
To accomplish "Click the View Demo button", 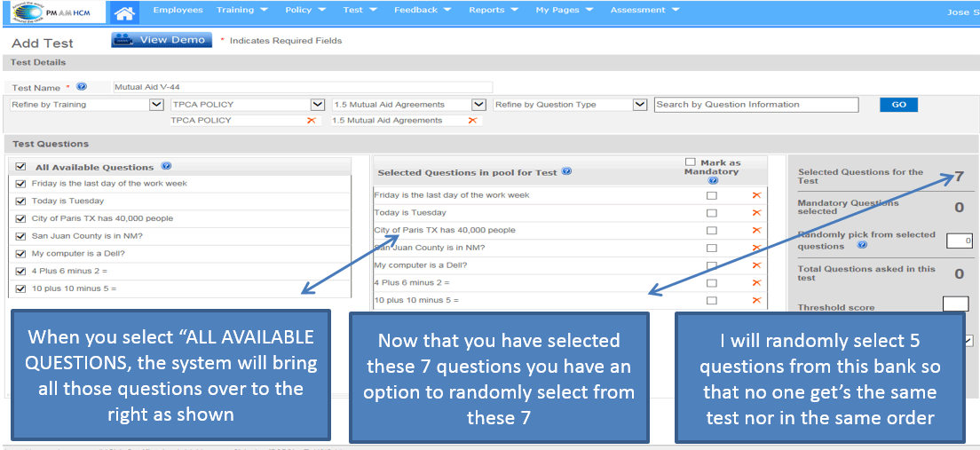I will click(162, 40).
